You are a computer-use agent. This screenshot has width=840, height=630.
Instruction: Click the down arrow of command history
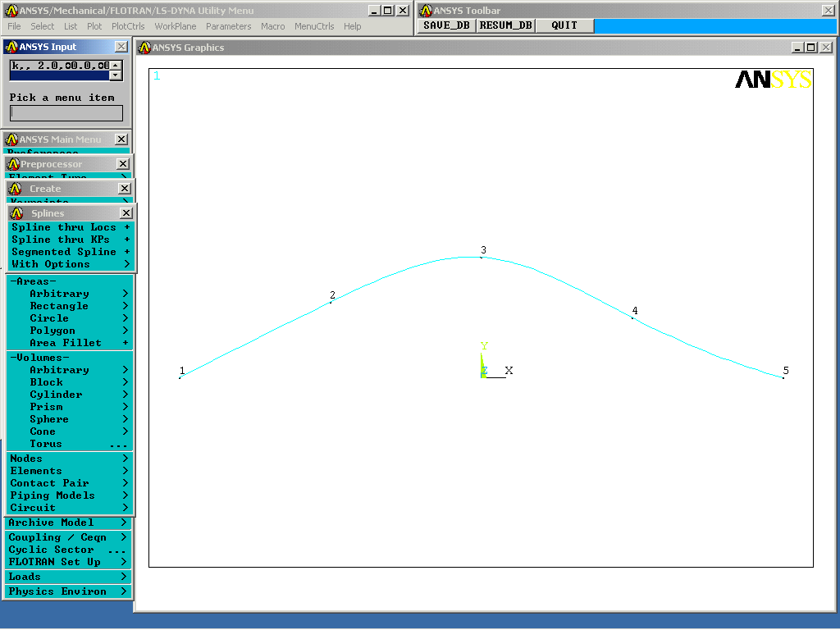tap(116, 75)
